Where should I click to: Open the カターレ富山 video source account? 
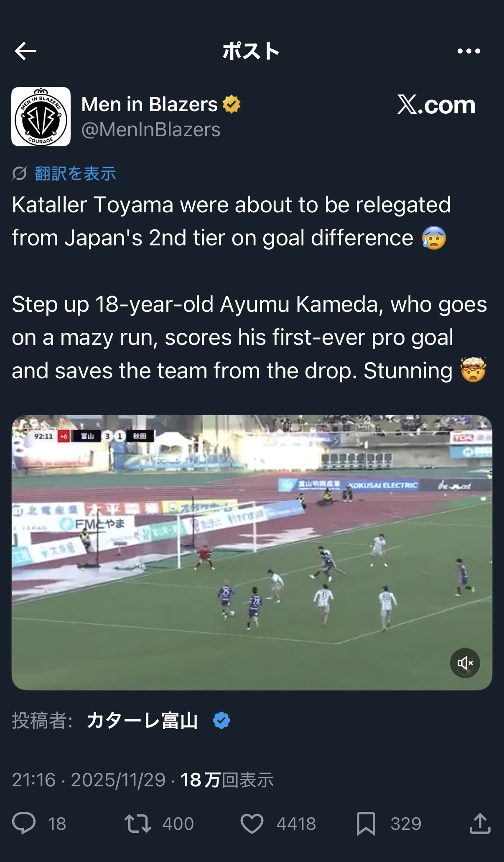click(142, 721)
